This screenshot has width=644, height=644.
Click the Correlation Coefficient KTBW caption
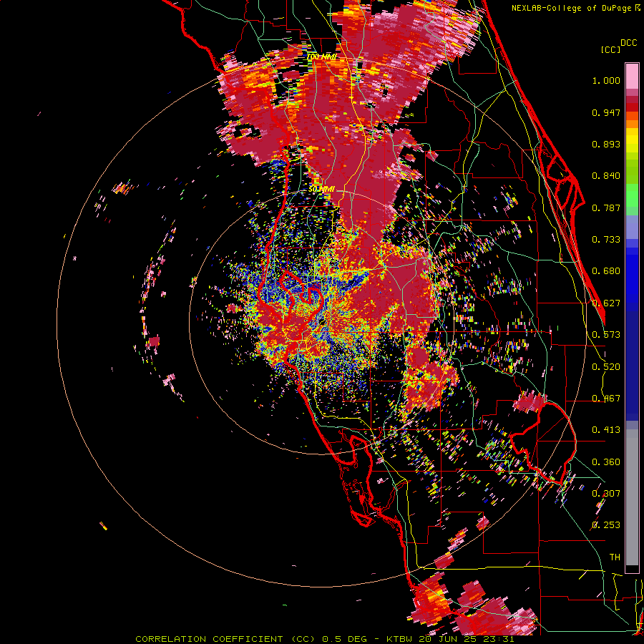[x=324, y=639]
